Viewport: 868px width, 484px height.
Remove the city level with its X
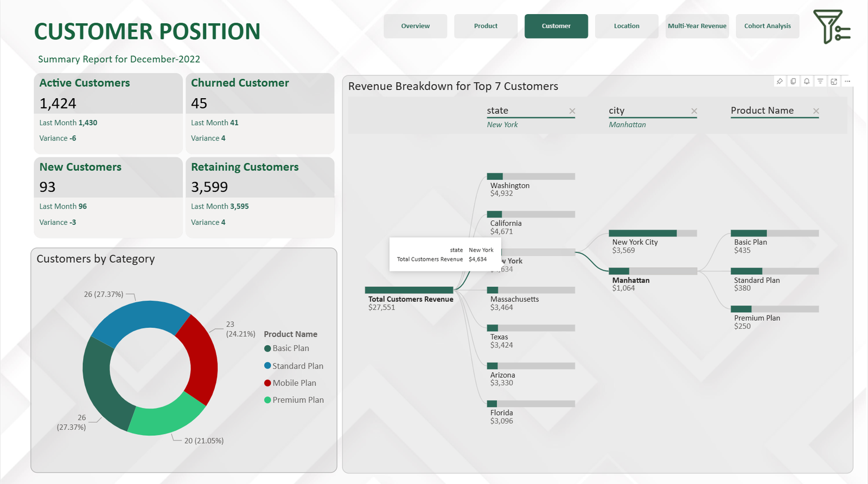pos(694,111)
